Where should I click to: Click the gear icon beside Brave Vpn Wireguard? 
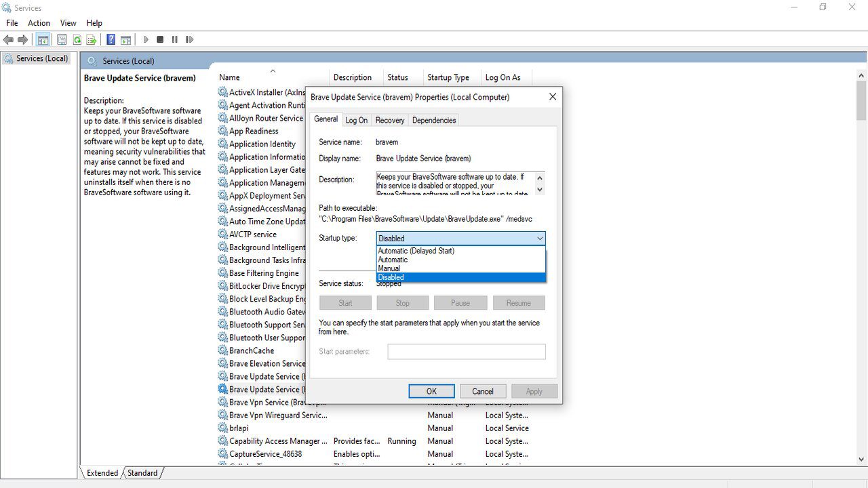(222, 415)
